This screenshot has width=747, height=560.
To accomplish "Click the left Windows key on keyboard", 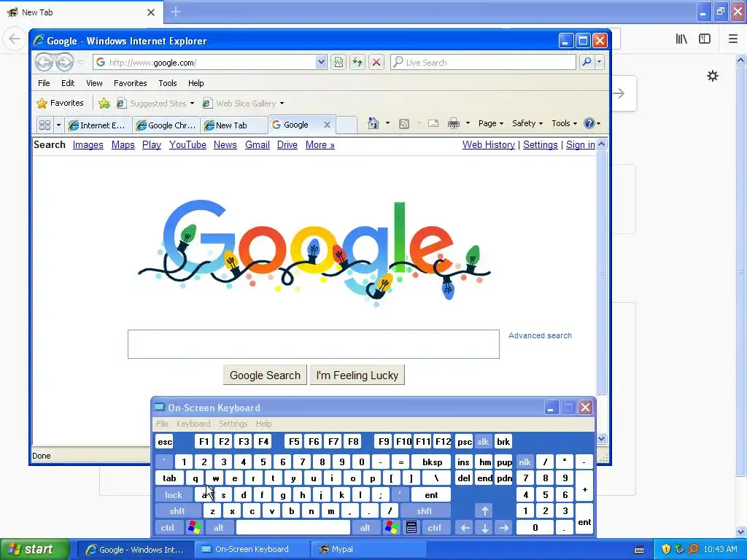I will (x=194, y=528).
